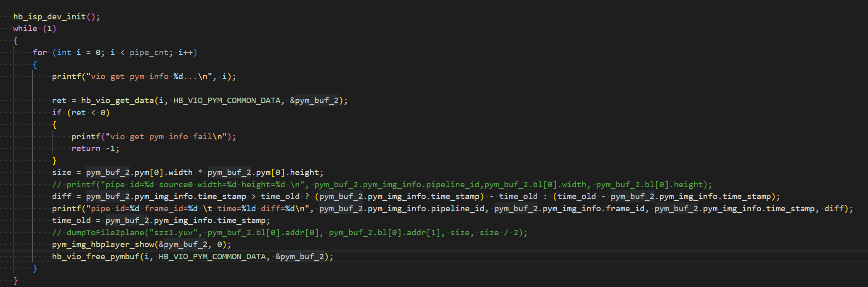Click the return -1 statement

[95, 149]
